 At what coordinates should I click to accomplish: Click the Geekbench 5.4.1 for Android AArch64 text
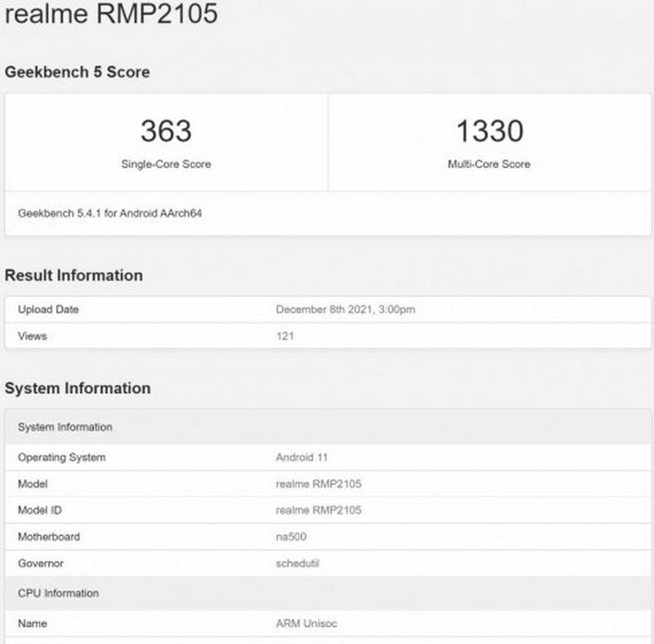coord(110,213)
